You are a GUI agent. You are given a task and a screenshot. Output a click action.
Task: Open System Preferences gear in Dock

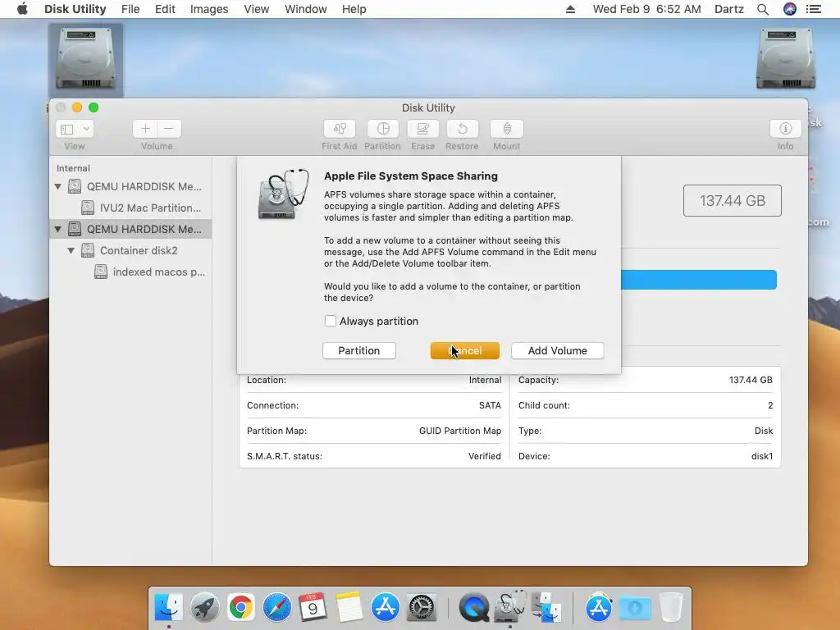coord(422,607)
